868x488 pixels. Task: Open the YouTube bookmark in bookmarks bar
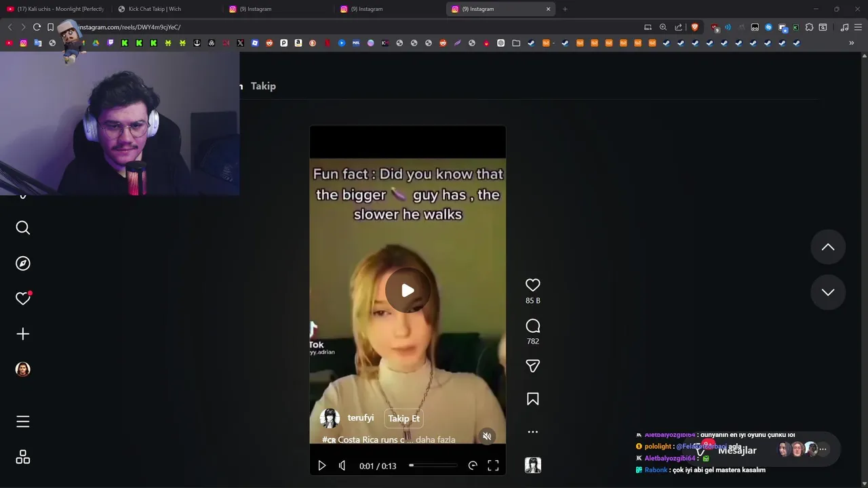(9, 43)
